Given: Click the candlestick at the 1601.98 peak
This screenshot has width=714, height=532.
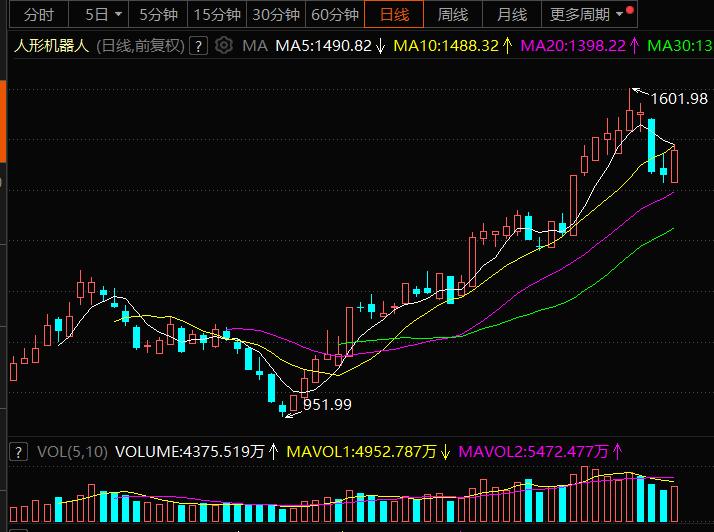Looking at the screenshot, I should tap(630, 119).
